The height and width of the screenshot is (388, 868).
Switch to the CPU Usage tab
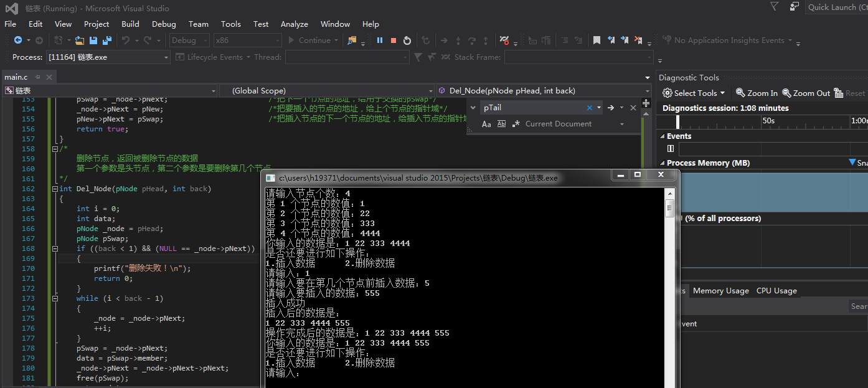[776, 291]
